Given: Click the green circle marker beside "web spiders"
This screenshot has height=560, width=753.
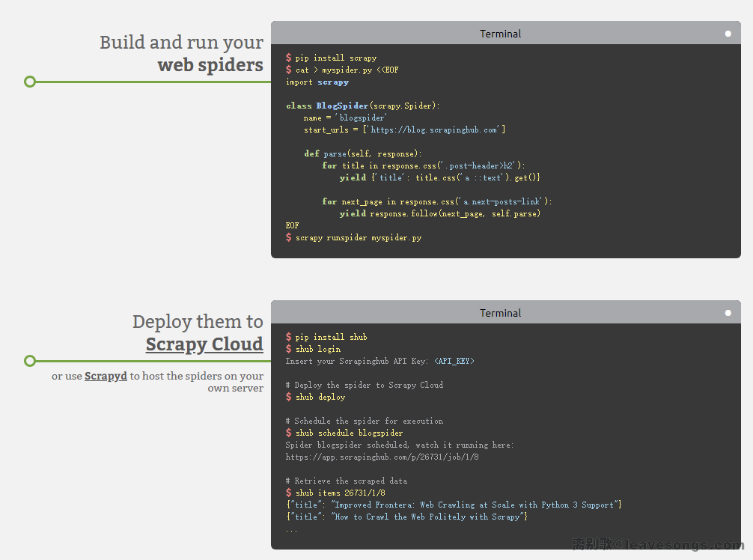Looking at the screenshot, I should (x=30, y=82).
